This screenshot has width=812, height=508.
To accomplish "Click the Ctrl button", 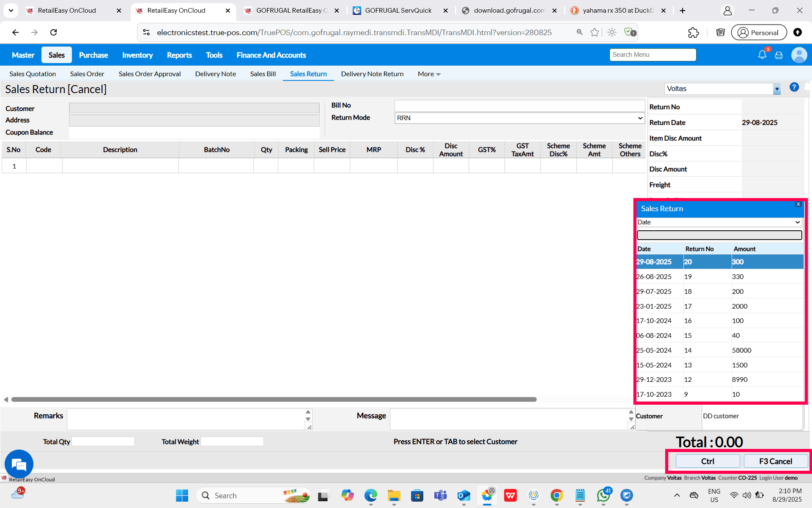I will point(708,461).
